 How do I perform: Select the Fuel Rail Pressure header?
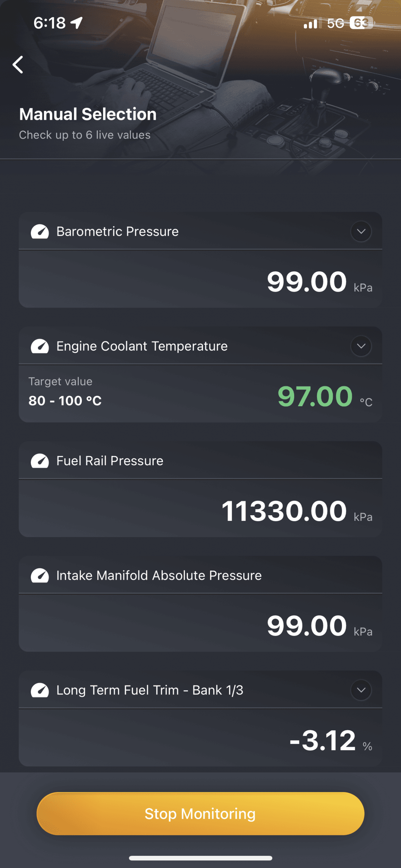[110, 461]
